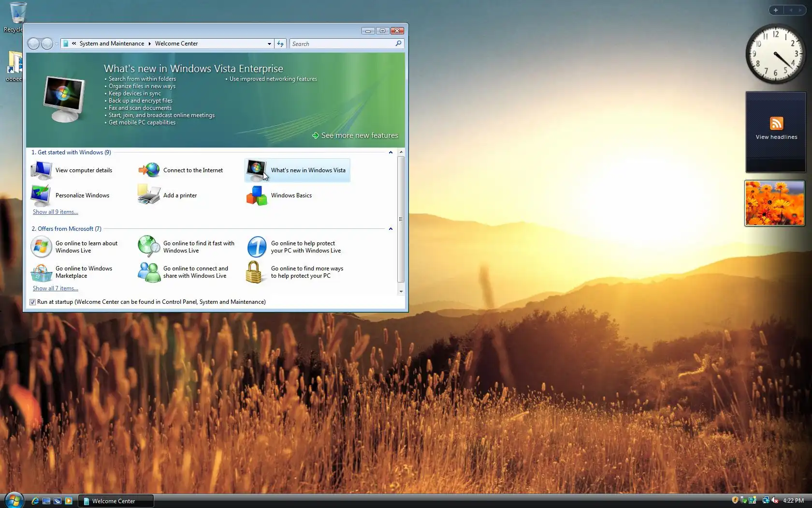Uncheck the Run at startup checkbox

32,302
